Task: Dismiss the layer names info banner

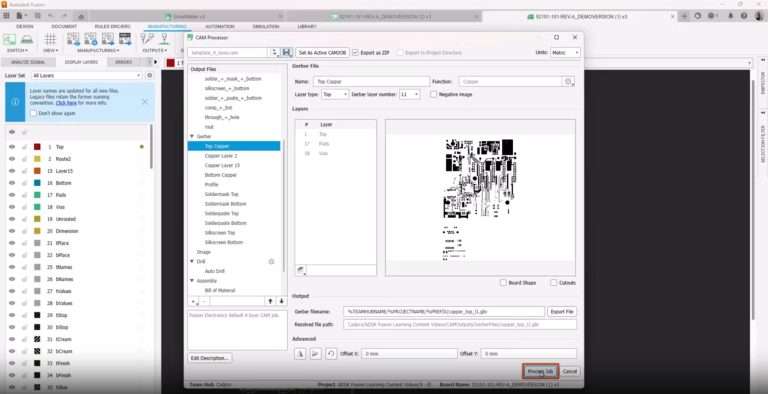Action: (x=144, y=101)
